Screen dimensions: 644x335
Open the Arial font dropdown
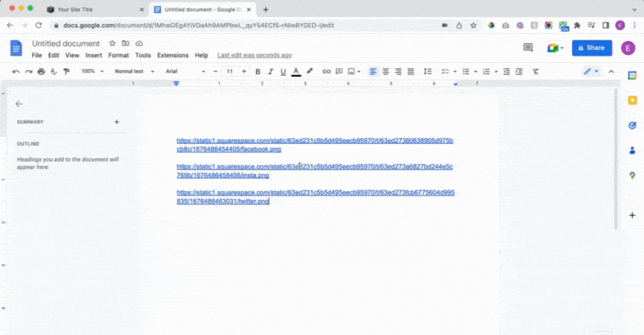coord(185,71)
